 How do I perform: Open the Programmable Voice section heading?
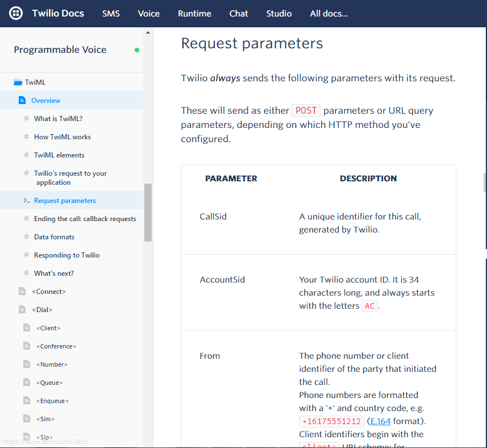coord(60,49)
